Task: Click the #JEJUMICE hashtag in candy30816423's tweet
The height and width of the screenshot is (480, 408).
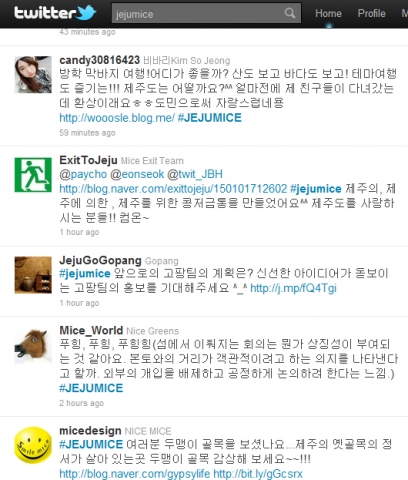Action: pyautogui.click(x=210, y=118)
